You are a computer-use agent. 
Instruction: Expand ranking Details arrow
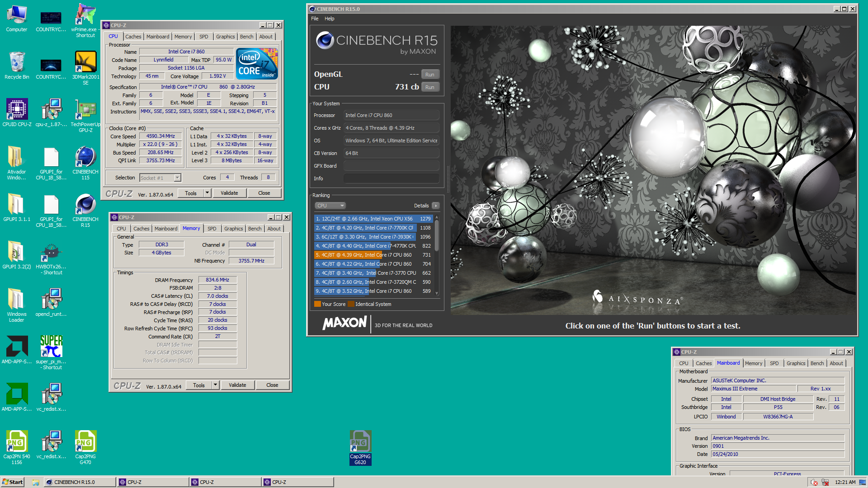pos(436,206)
